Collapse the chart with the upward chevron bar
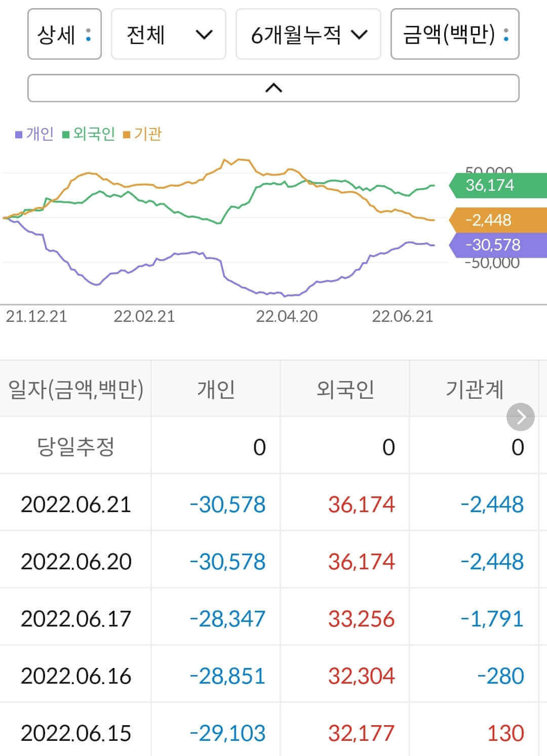The height and width of the screenshot is (756, 547). tap(273, 87)
